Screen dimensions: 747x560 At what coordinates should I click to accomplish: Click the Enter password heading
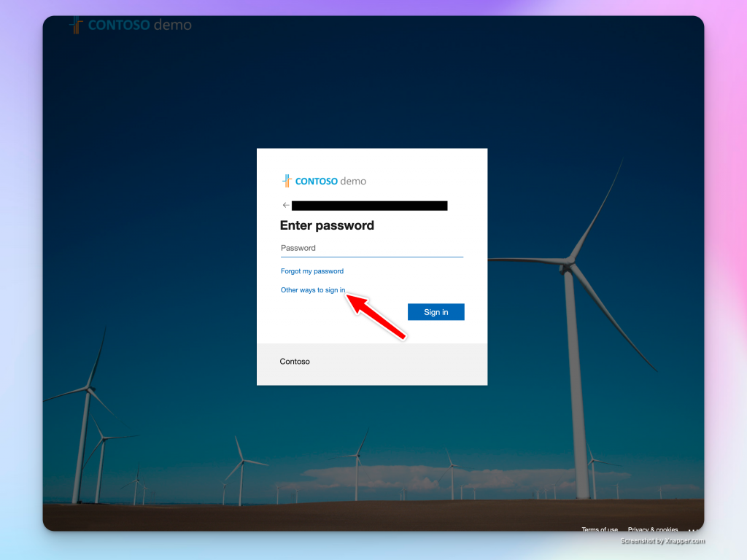[x=327, y=226]
